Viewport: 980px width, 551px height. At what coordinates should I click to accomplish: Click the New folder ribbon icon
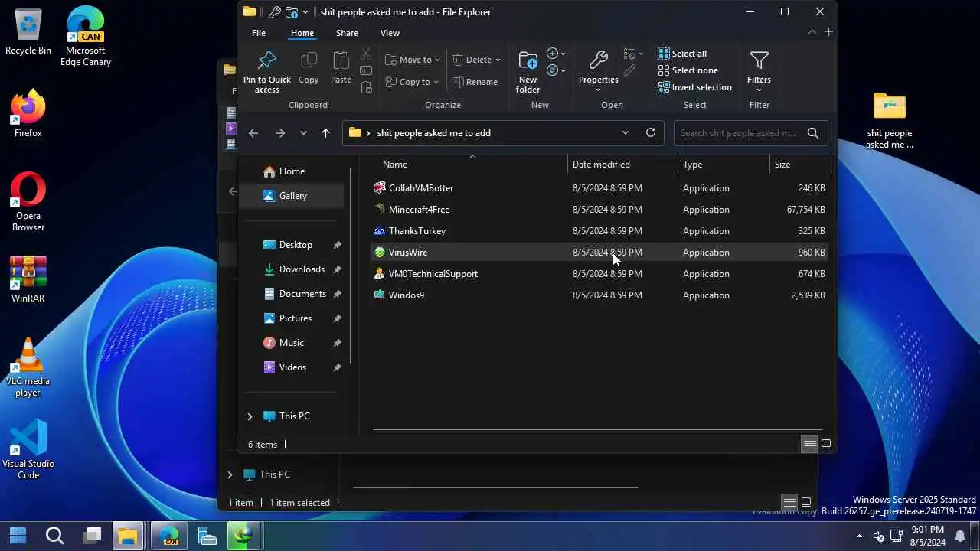[528, 60]
